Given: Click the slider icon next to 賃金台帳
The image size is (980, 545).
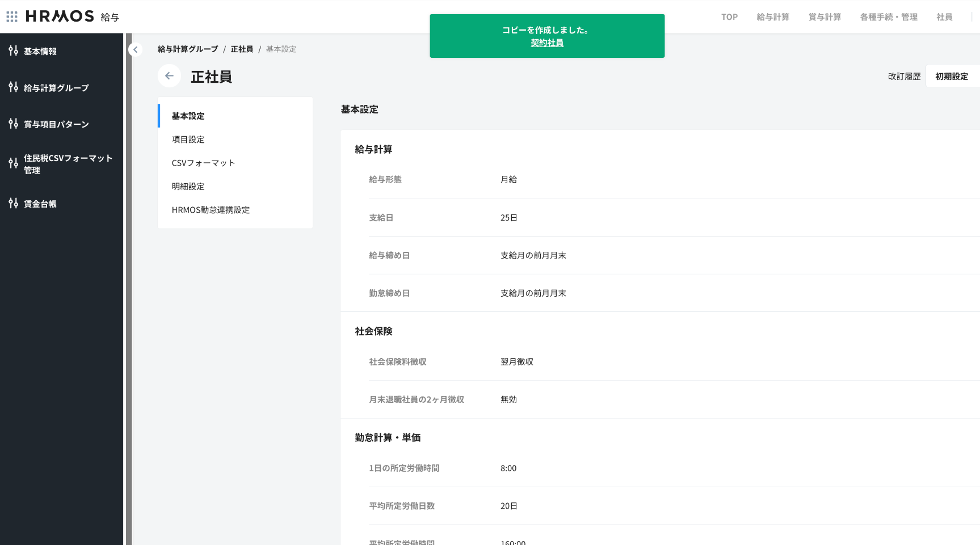Looking at the screenshot, I should click(x=13, y=204).
